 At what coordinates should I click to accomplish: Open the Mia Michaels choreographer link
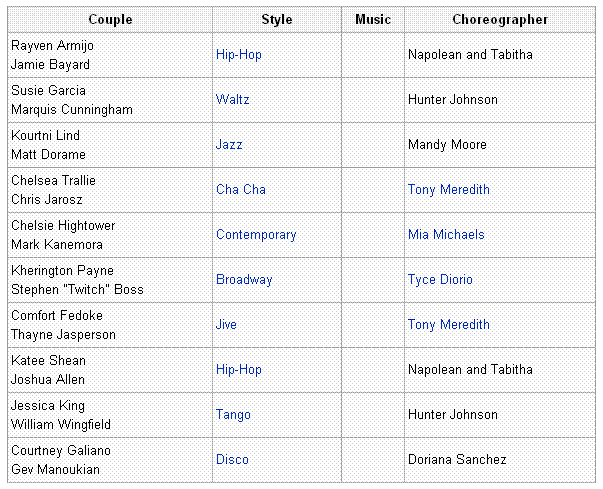click(x=446, y=235)
